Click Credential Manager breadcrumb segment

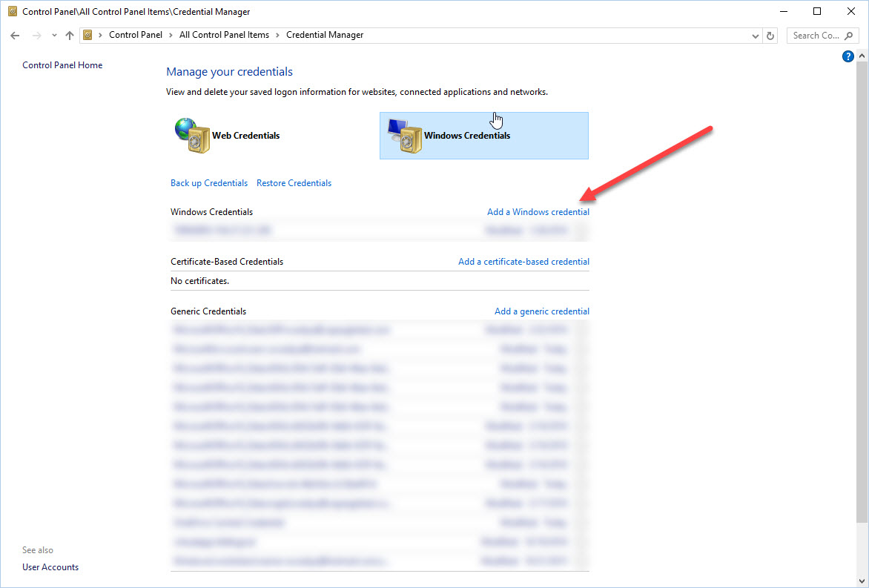[325, 35]
